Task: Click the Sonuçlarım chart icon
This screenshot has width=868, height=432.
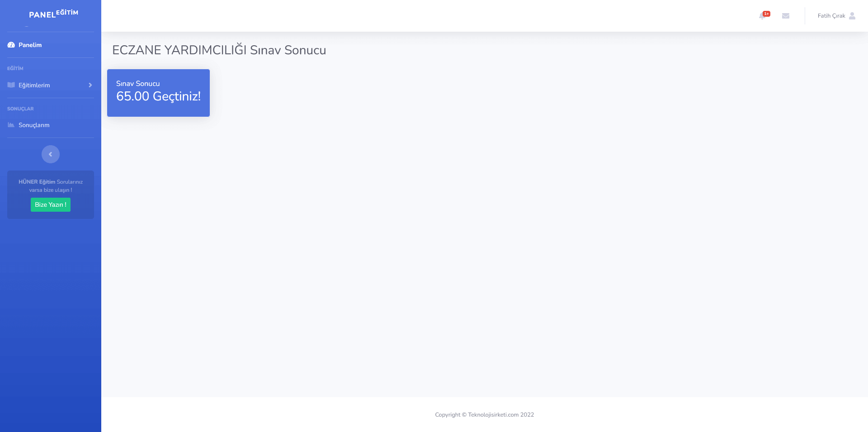Action: coord(11,125)
